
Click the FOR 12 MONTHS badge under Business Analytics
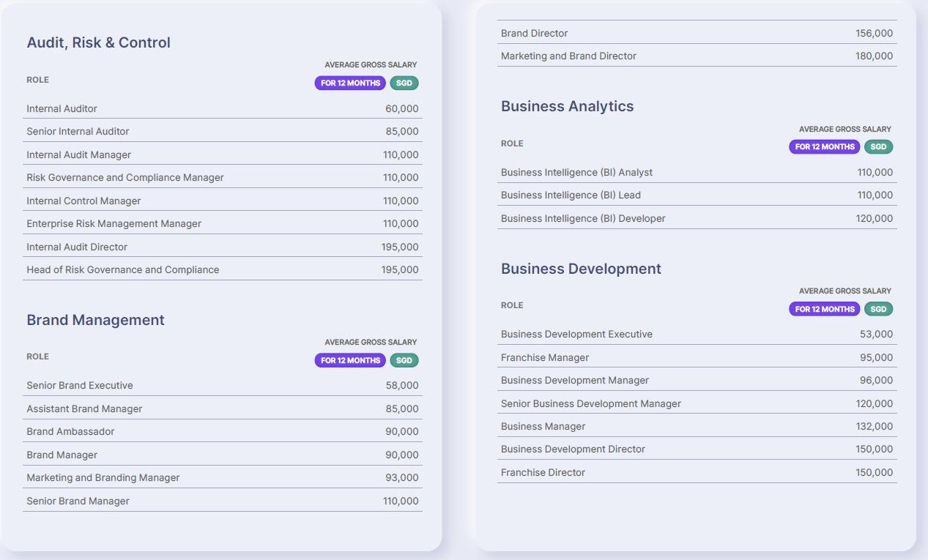point(825,146)
